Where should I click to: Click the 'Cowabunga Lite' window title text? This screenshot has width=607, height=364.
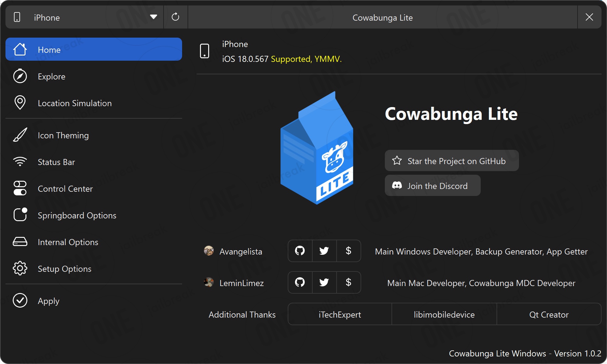[382, 18]
